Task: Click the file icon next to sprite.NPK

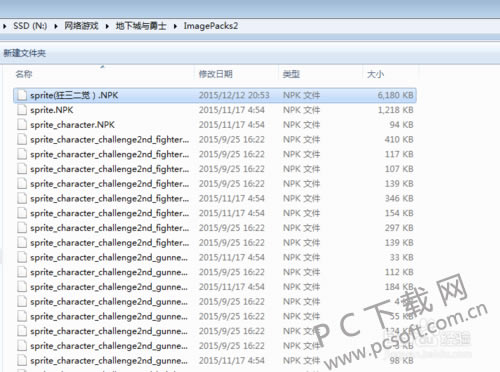Action: point(22,110)
